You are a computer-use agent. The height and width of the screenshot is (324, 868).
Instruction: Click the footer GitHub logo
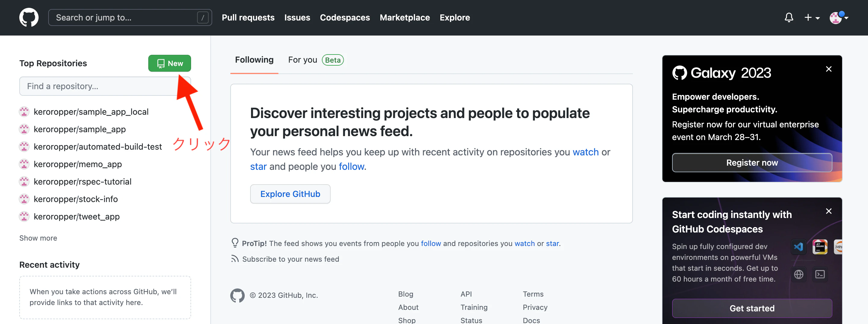click(237, 295)
